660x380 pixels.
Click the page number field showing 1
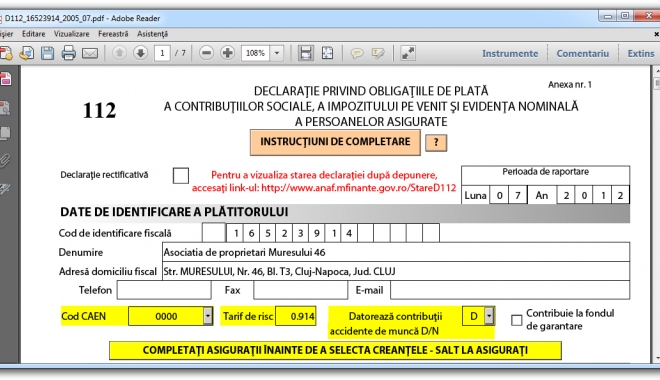[162, 53]
